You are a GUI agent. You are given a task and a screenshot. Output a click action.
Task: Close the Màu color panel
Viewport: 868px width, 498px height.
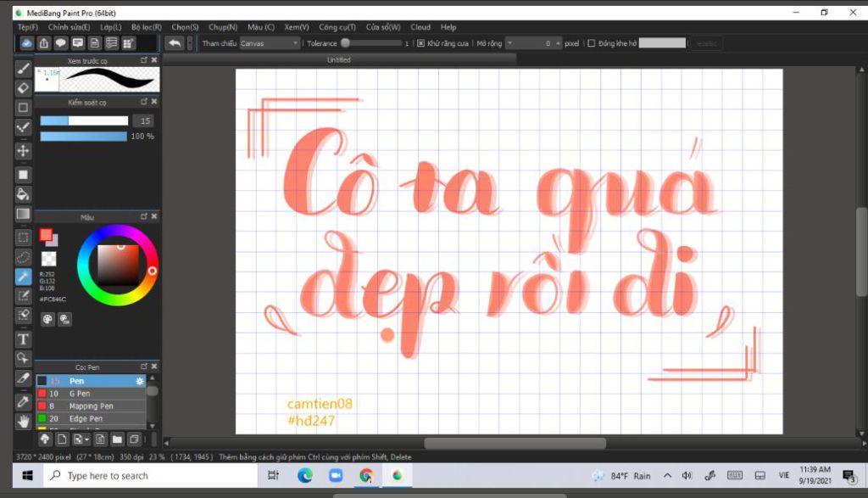[154, 216]
